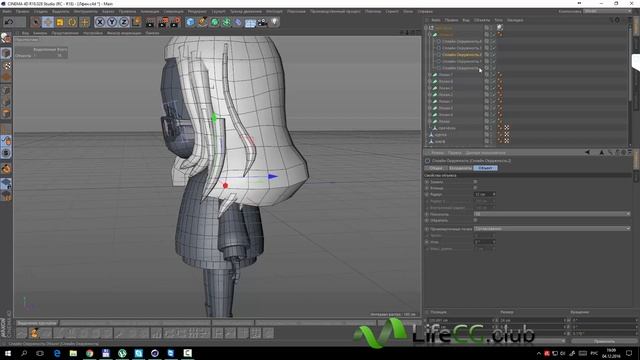This screenshot has height=360, width=640.
Task: Open Microsoft Edge from the taskbar
Action: click(x=57, y=353)
